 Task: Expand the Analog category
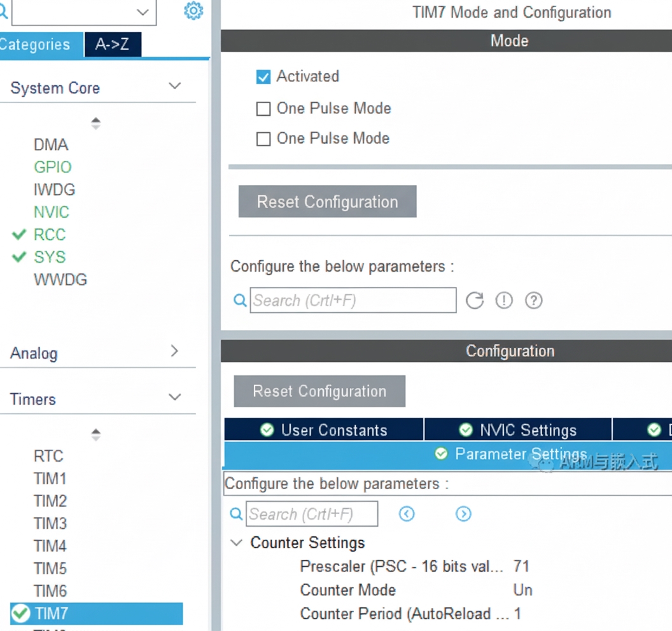point(174,351)
